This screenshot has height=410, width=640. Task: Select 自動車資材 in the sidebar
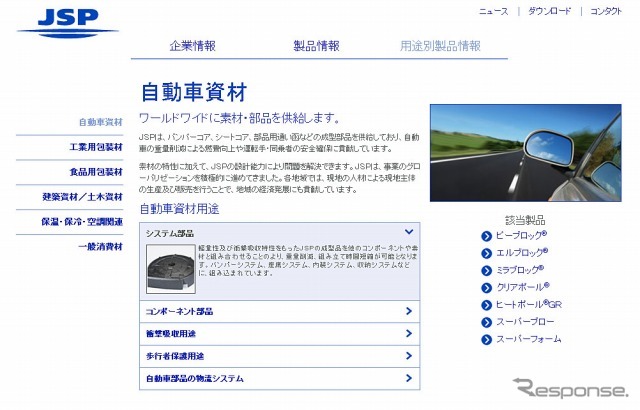click(100, 122)
